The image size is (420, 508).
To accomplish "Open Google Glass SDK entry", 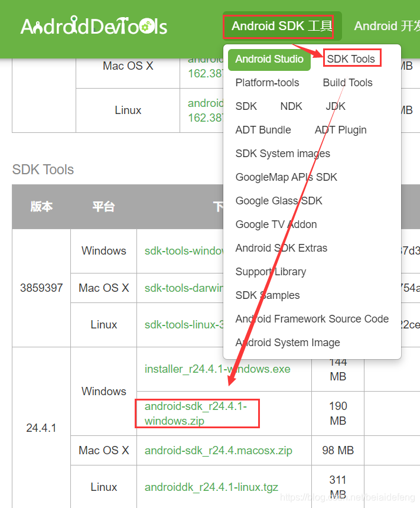I will click(x=279, y=201).
